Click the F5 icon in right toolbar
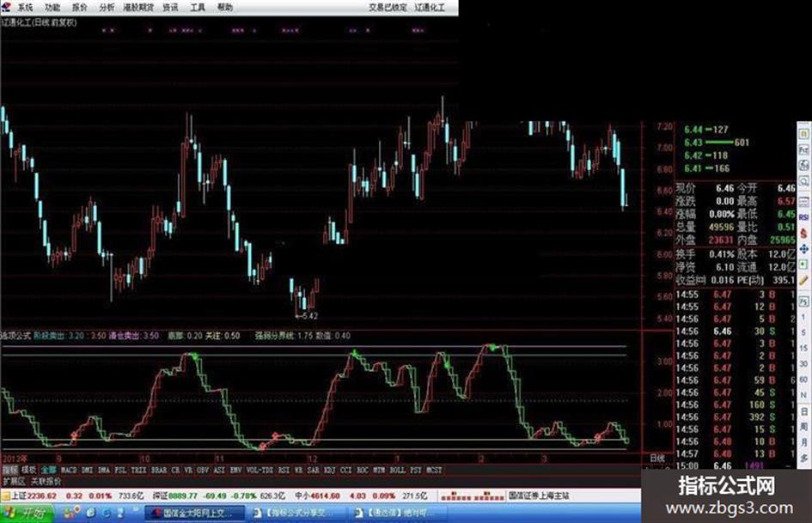812x523 pixels. coord(803,301)
